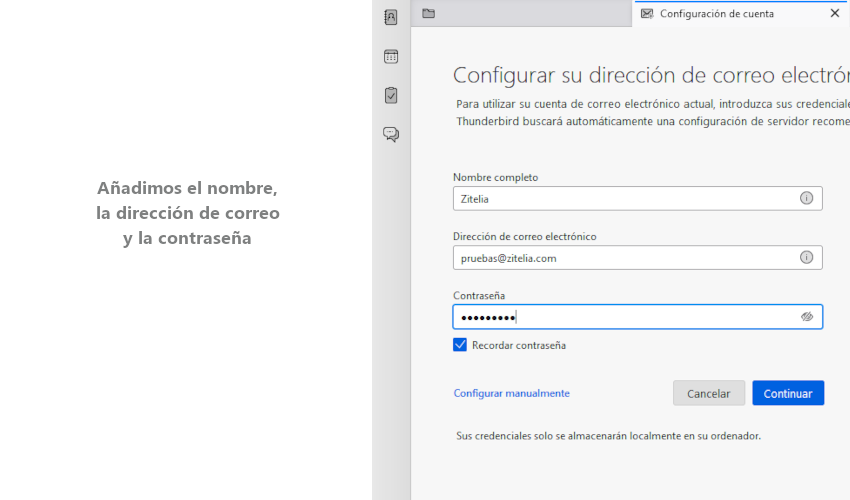Click text 'Sus credenciales solo se almacenarán localmente'

(608, 436)
